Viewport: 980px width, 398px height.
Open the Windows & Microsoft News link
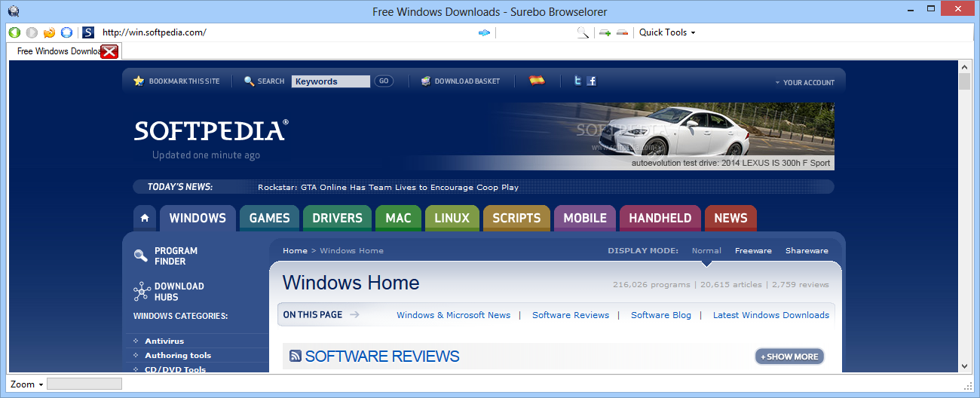click(x=453, y=315)
